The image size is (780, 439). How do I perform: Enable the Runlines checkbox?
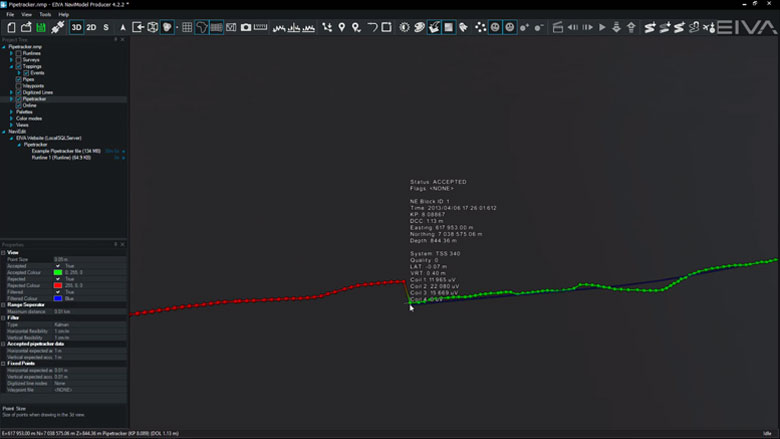pos(19,53)
